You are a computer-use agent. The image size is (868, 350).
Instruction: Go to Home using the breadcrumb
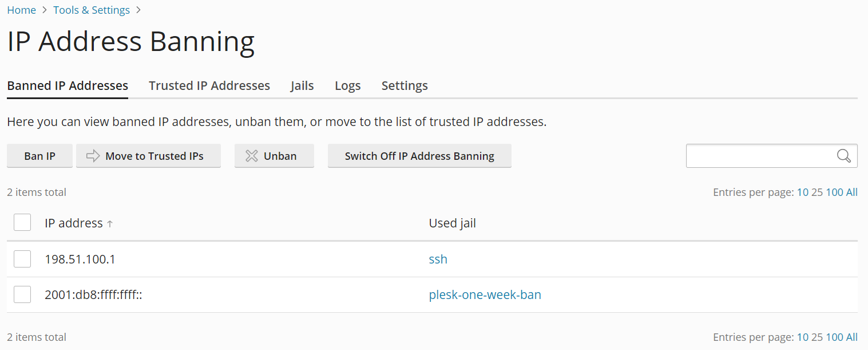click(21, 10)
